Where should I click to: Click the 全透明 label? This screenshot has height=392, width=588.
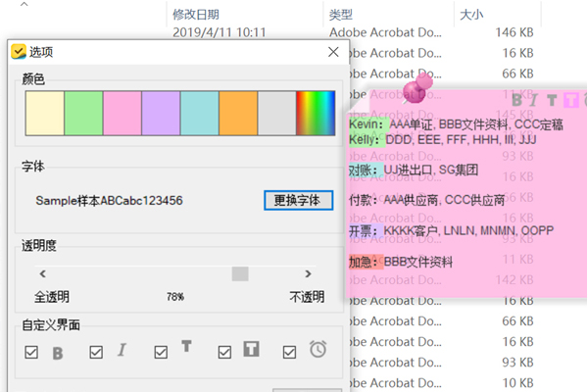(x=52, y=297)
